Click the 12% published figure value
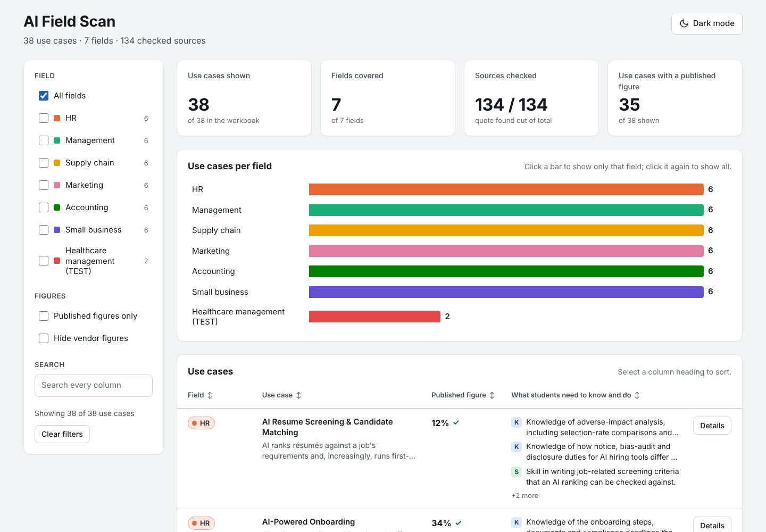 tap(440, 423)
